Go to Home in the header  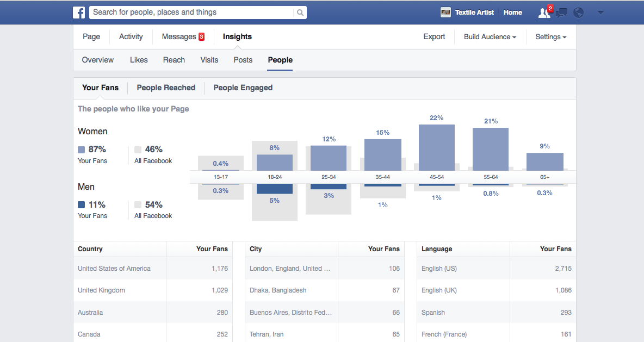(513, 13)
